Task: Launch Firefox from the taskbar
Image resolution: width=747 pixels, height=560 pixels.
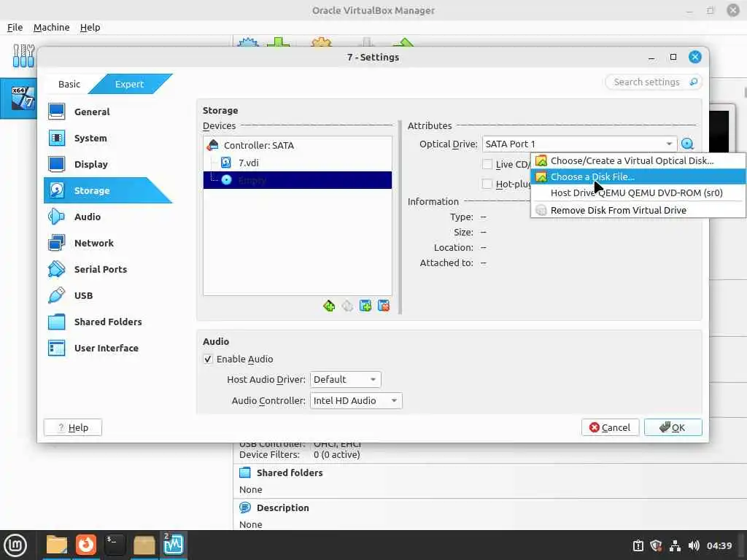Action: click(x=86, y=545)
